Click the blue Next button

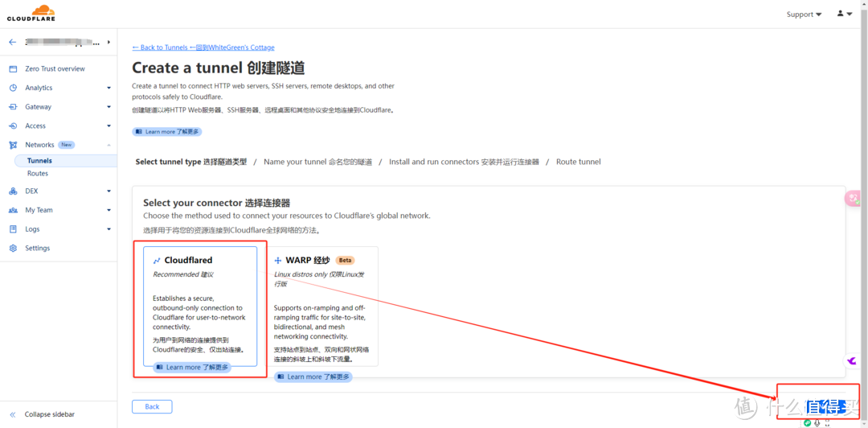825,406
